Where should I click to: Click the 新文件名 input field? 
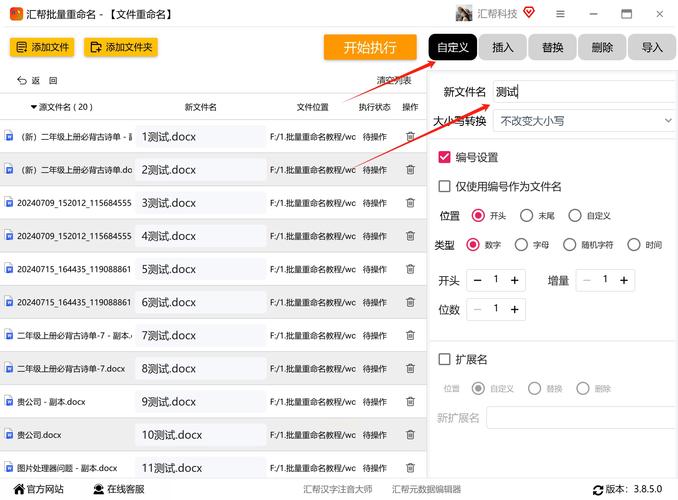click(584, 92)
